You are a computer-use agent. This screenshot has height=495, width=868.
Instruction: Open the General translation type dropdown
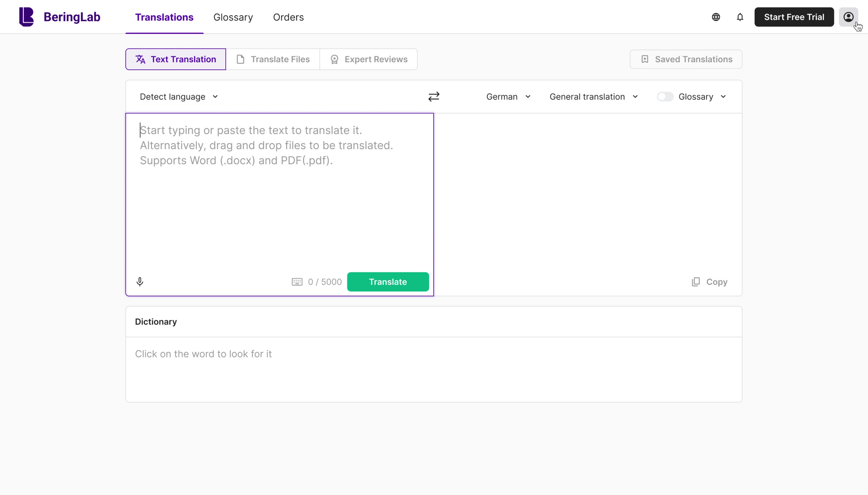594,96
